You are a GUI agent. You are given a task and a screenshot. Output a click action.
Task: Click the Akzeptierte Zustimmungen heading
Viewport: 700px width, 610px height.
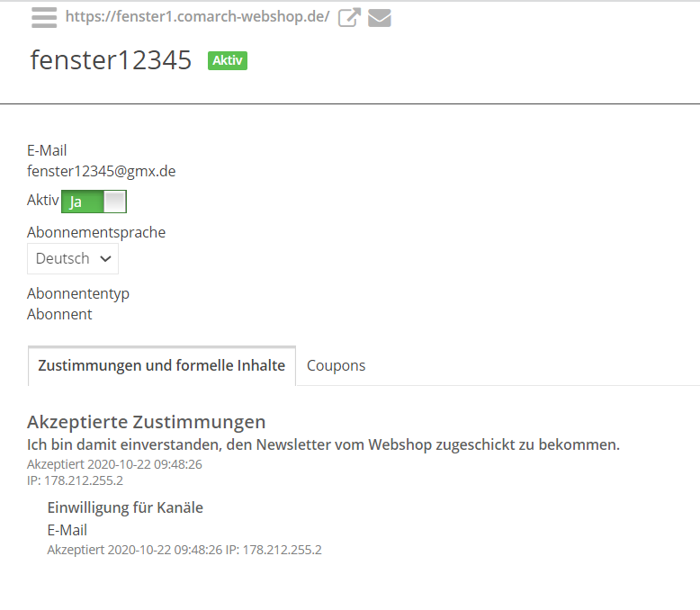pos(147,422)
